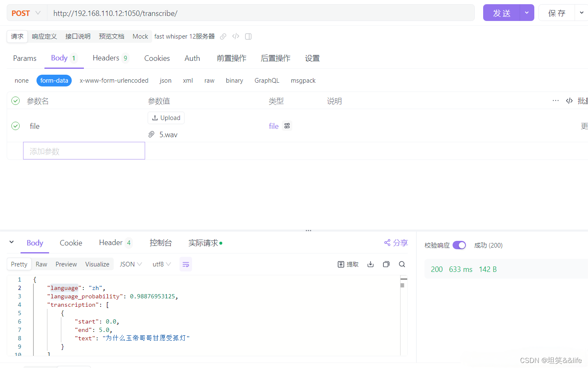Switch to the request Body tab
588x368 pixels.
coord(64,58)
